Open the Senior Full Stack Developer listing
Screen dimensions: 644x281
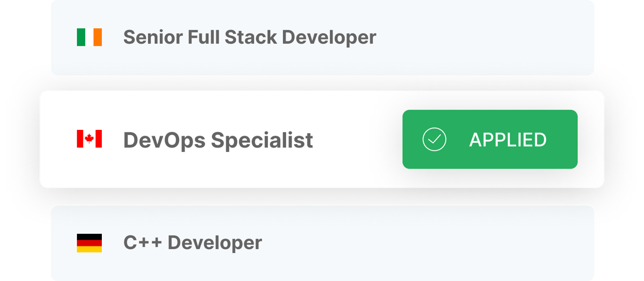click(322, 37)
